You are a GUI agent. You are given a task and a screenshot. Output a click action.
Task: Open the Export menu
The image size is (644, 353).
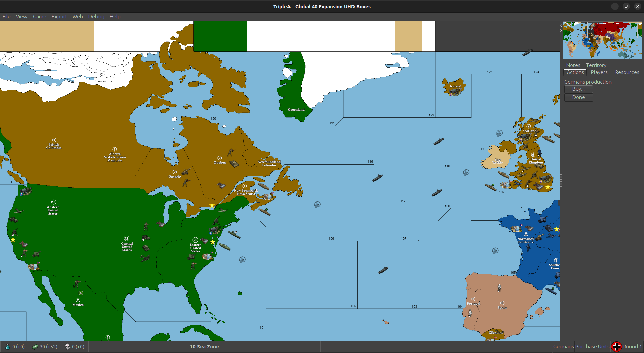(59, 17)
